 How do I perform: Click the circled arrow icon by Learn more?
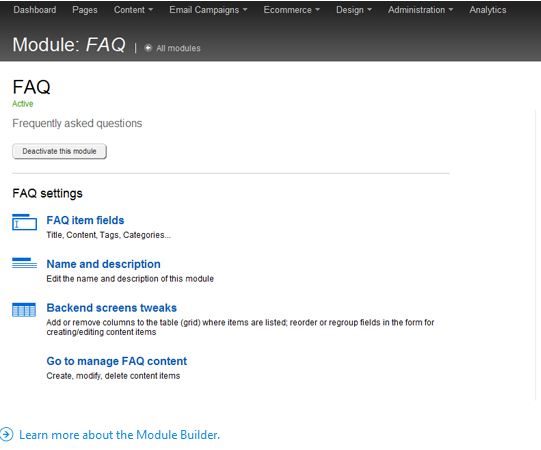6,434
